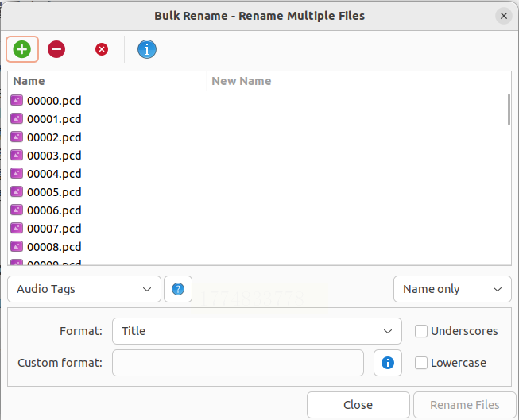Click the blue help question mark icon
Screen dimensions: 519x420
pos(178,289)
